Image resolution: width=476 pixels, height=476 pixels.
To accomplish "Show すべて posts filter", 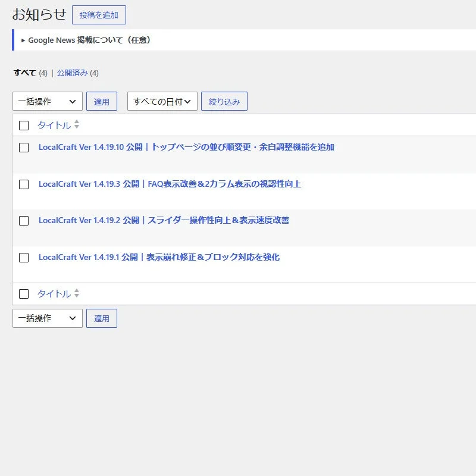I will coord(24,73).
